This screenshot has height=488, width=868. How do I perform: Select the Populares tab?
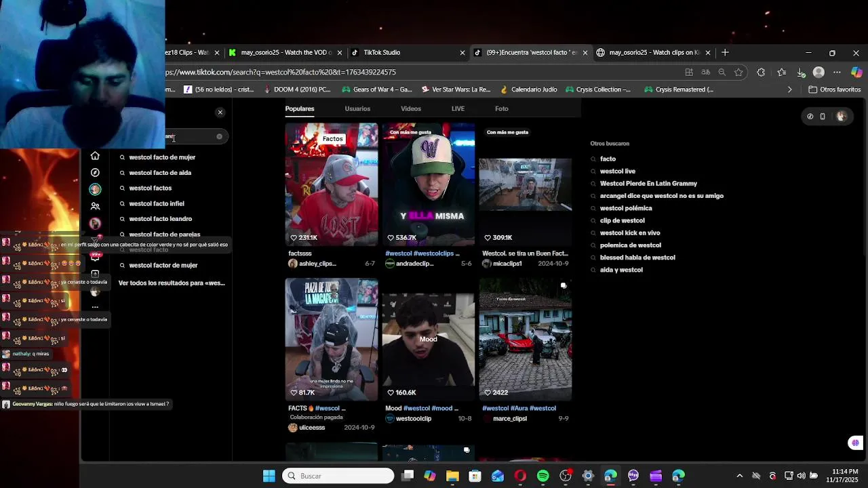coord(300,108)
